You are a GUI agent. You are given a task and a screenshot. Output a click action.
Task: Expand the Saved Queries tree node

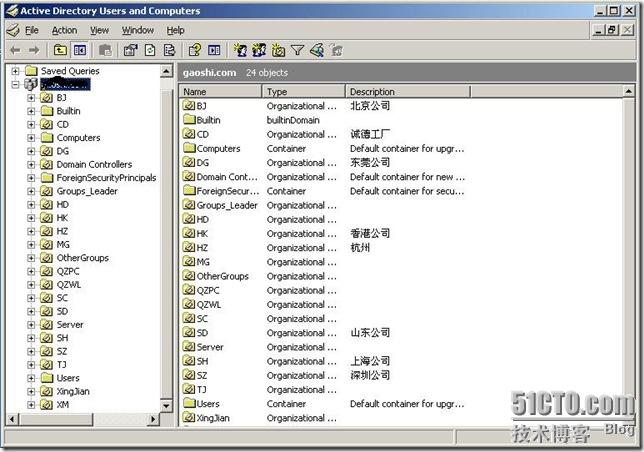pos(16,71)
